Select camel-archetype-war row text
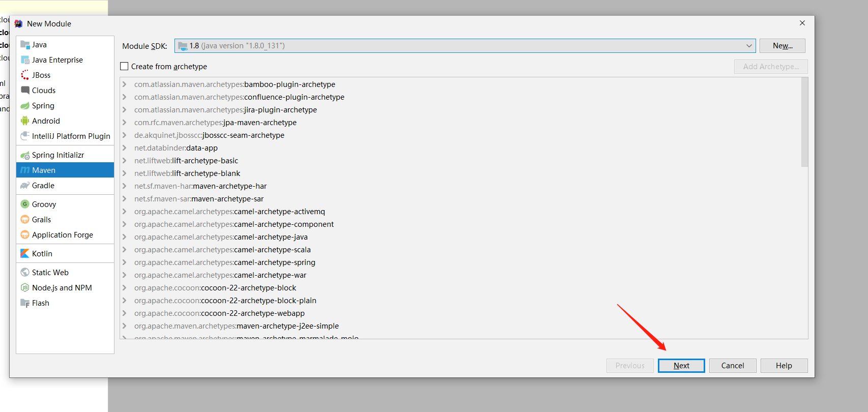 tap(220, 275)
